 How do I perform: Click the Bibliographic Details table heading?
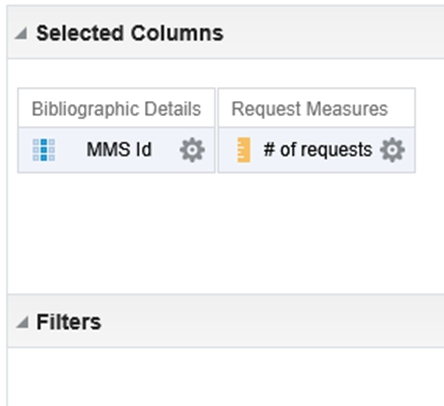coord(116,109)
